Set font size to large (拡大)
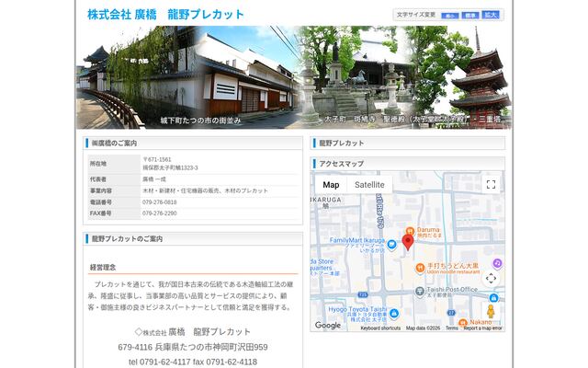588x368 pixels. click(x=491, y=15)
